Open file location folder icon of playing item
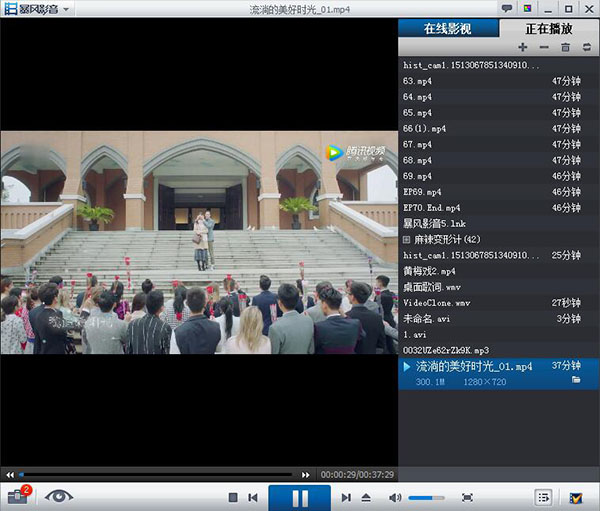This screenshot has height=511, width=600. (x=576, y=380)
